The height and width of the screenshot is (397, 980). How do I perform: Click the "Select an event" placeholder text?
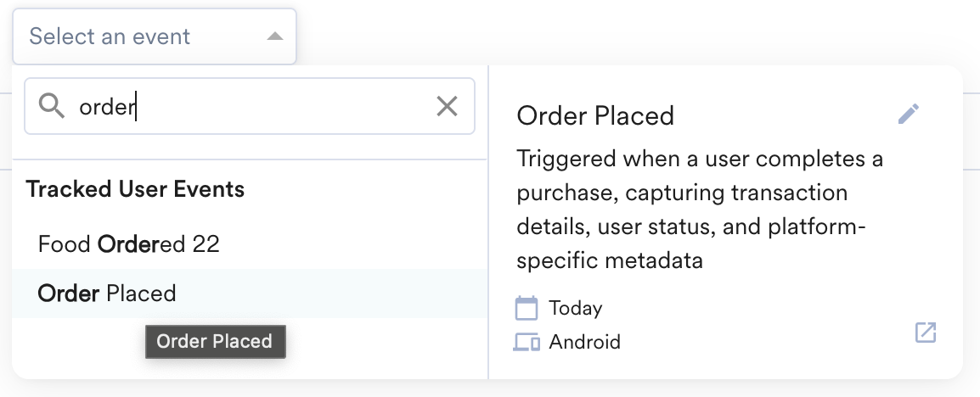pyautogui.click(x=110, y=36)
